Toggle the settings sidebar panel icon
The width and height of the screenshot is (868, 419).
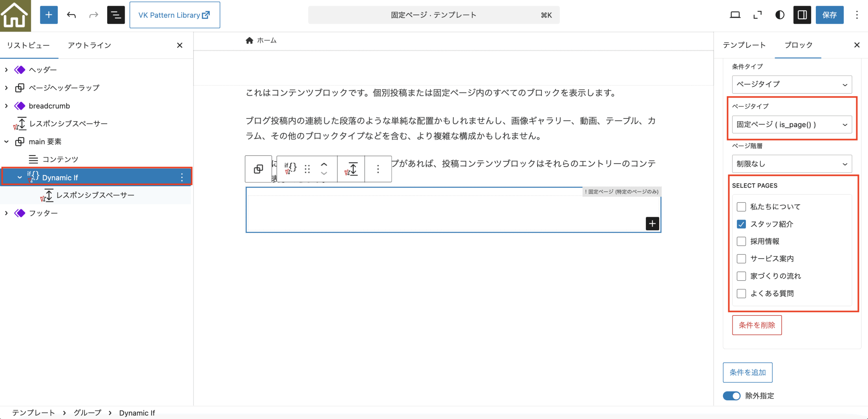coord(802,15)
